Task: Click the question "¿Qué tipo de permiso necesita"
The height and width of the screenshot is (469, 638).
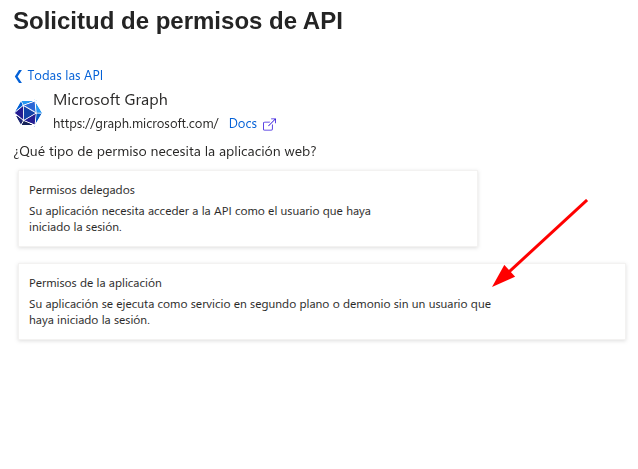Action: pyautogui.click(x=107, y=152)
